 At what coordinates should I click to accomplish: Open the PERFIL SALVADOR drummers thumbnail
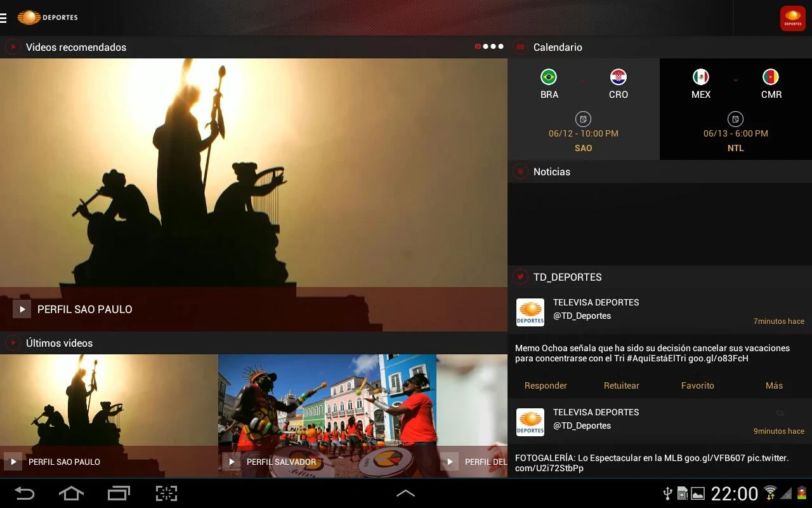pyautogui.click(x=327, y=415)
